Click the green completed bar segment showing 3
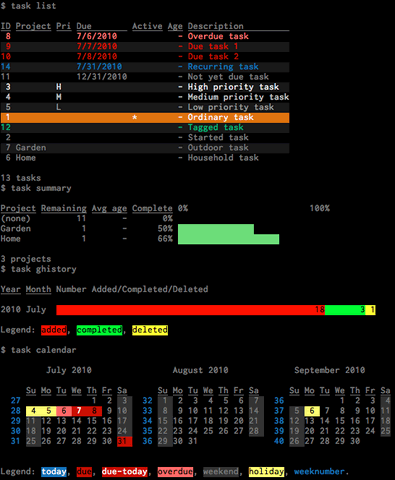This screenshot has height=480, width=395. [345, 310]
